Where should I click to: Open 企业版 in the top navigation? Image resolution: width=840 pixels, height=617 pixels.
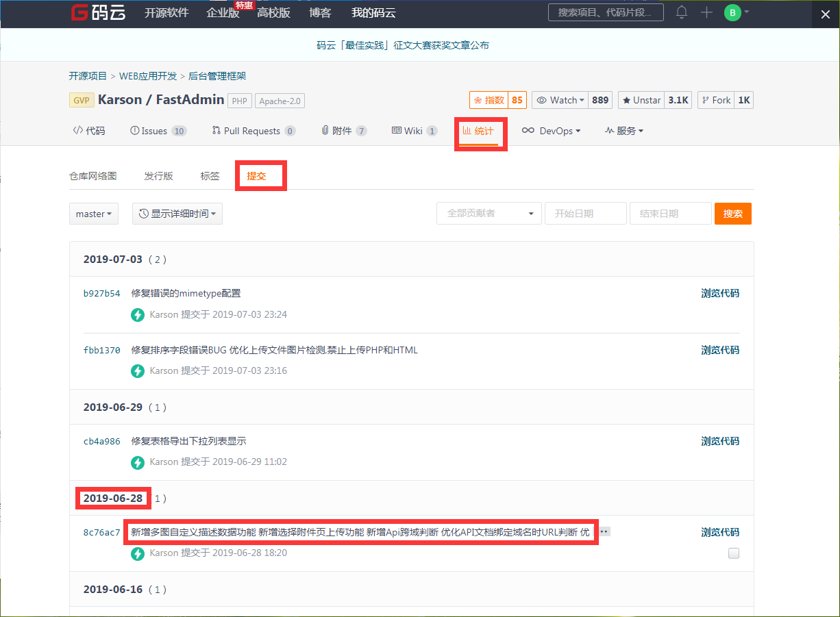click(223, 12)
